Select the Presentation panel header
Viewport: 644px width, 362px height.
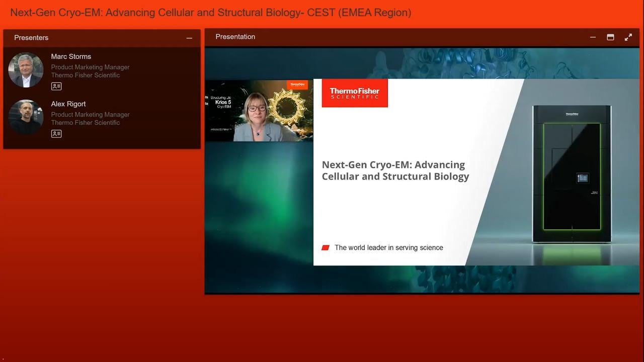point(235,37)
